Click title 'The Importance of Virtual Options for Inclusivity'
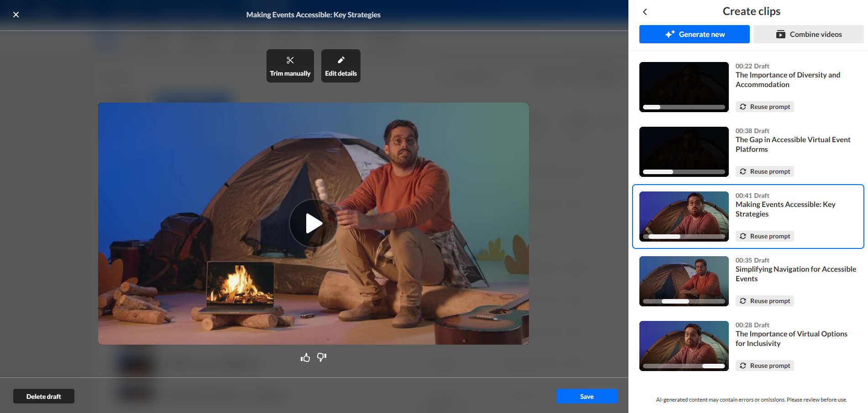868x413 pixels. (791, 339)
